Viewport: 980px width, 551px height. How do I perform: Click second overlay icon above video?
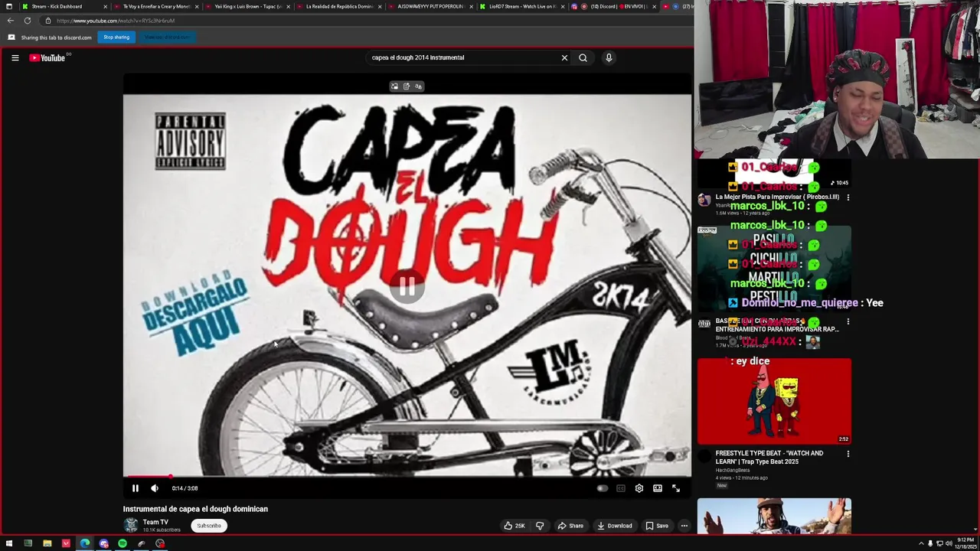click(407, 86)
